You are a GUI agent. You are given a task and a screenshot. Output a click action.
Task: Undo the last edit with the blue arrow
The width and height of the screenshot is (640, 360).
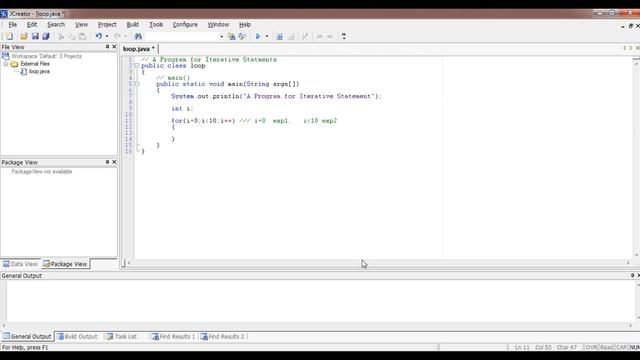click(x=98, y=36)
